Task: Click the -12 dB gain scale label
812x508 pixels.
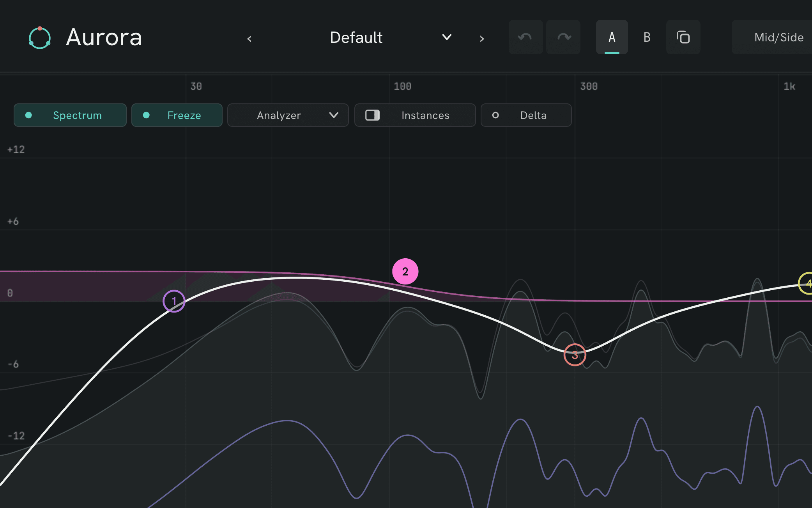Action: pos(16,436)
